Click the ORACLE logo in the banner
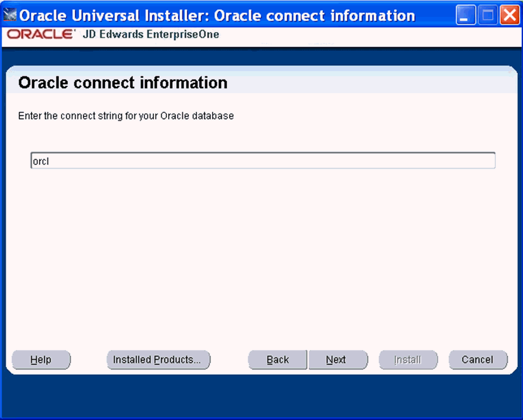 (41, 34)
